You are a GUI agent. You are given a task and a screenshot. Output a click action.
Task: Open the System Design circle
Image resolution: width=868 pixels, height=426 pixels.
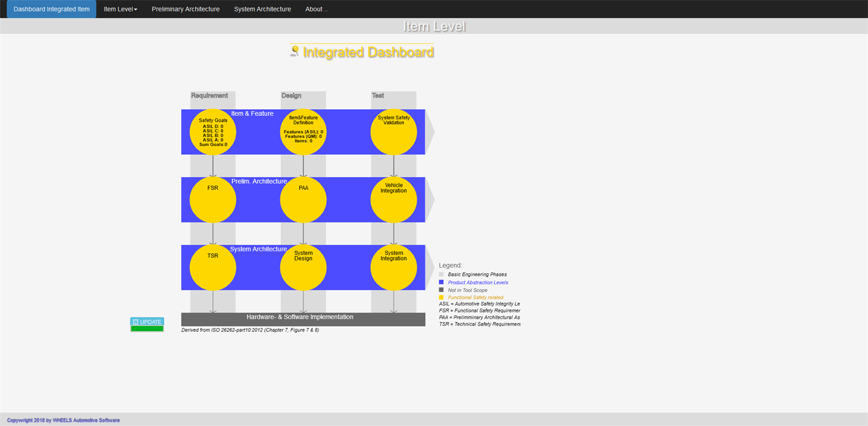point(303,268)
